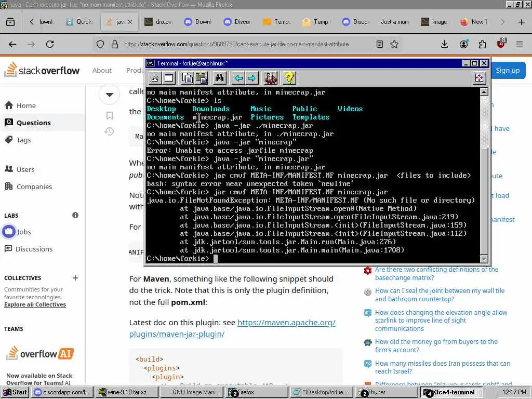Screen dimensions: 532x399
Task: Click the Firefox address bar URL
Action: [x=236, y=44]
